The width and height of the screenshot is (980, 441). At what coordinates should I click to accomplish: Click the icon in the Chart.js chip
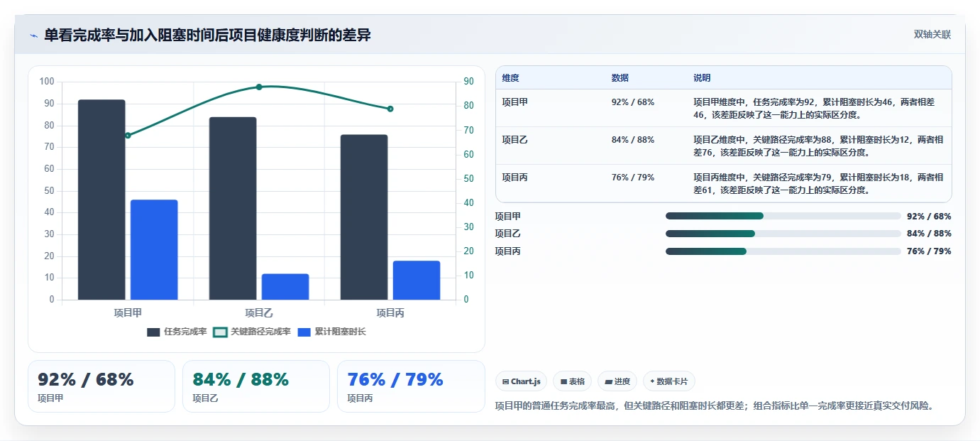505,381
